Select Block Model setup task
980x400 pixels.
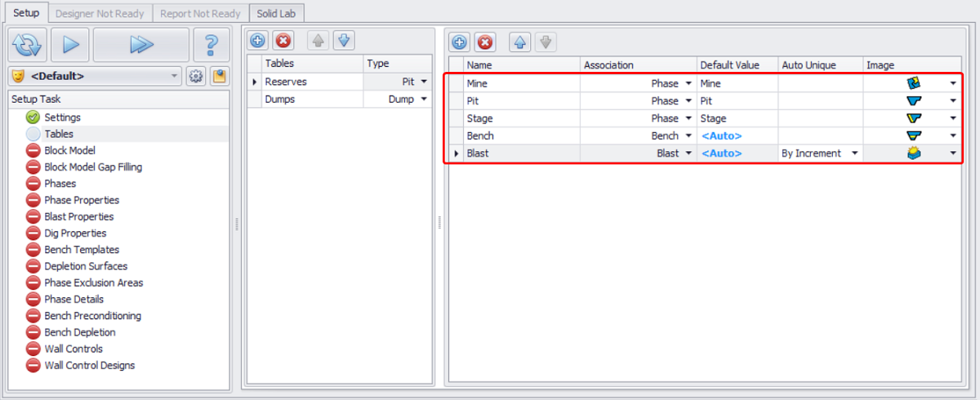point(69,150)
